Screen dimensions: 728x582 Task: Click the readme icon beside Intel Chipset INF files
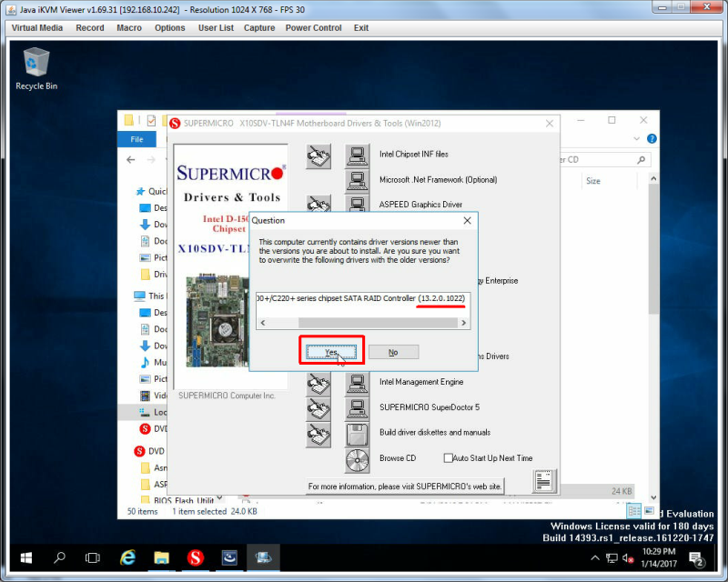click(x=318, y=156)
